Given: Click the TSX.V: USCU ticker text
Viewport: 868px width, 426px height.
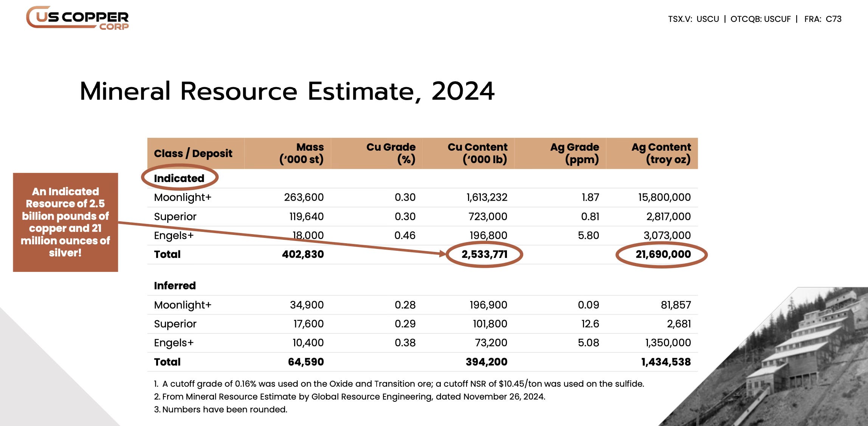Looking at the screenshot, I should [x=693, y=19].
